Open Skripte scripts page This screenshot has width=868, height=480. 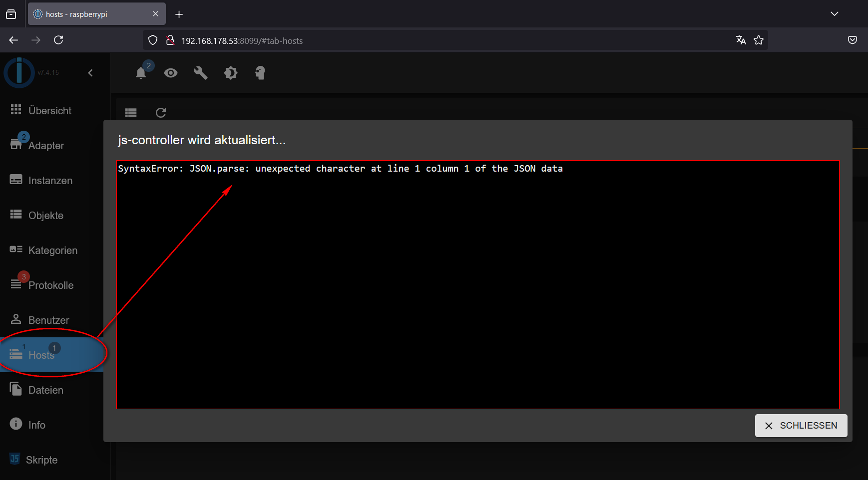pos(52,460)
